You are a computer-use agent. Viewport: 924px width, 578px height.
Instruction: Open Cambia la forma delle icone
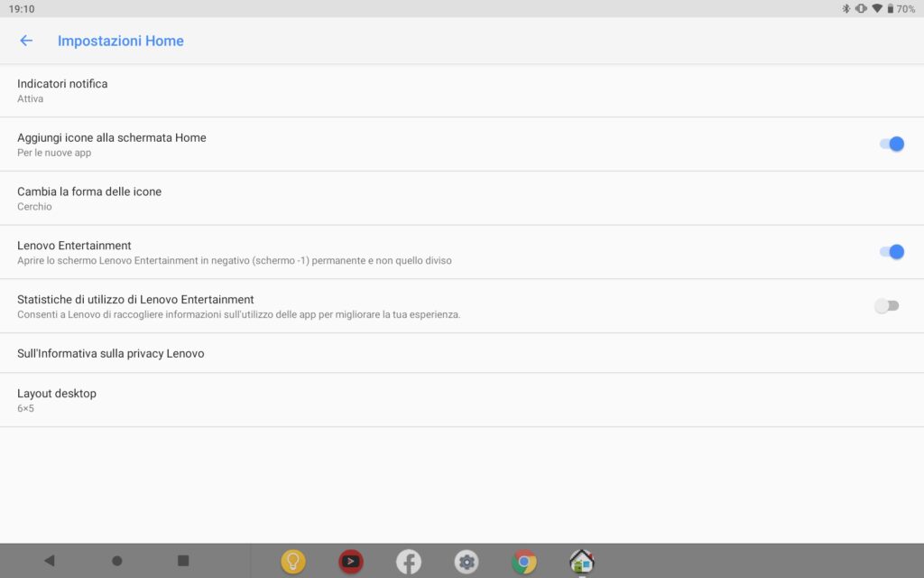point(462,198)
